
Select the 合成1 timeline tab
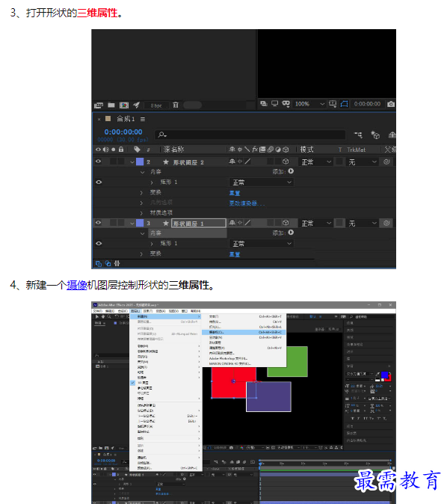pyautogui.click(x=126, y=119)
